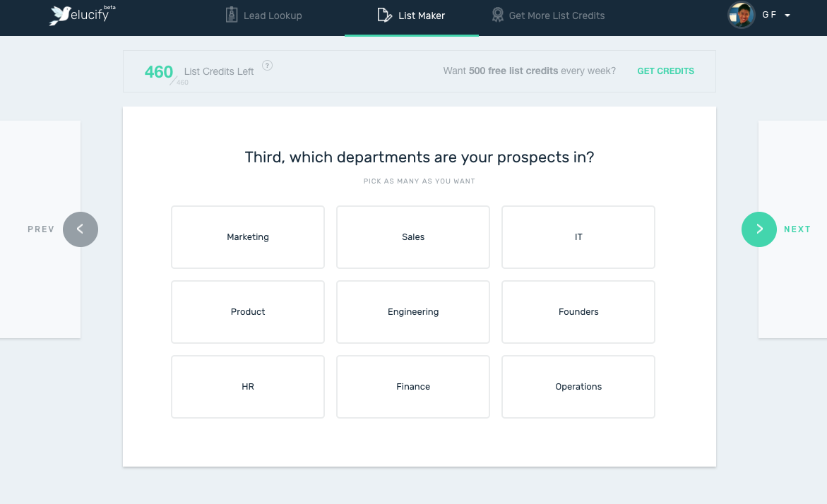Viewport: 827px width, 504px height.
Task: Go back with the PREV arrow button
Action: point(81,229)
